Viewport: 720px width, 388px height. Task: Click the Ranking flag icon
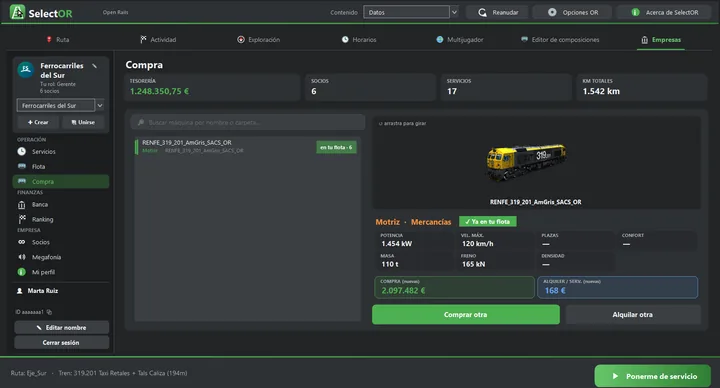click(x=22, y=219)
